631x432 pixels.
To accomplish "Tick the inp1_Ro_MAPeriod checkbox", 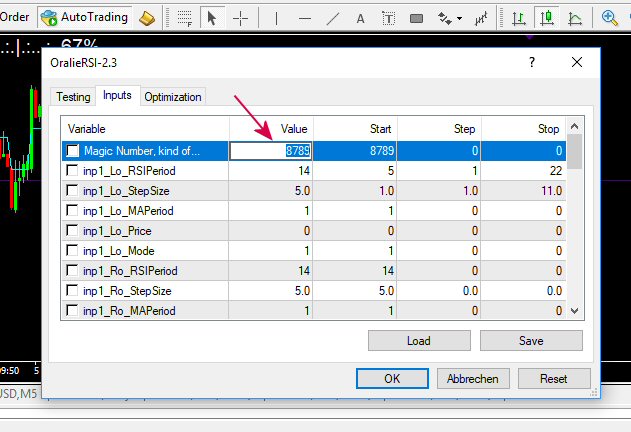I will [72, 310].
